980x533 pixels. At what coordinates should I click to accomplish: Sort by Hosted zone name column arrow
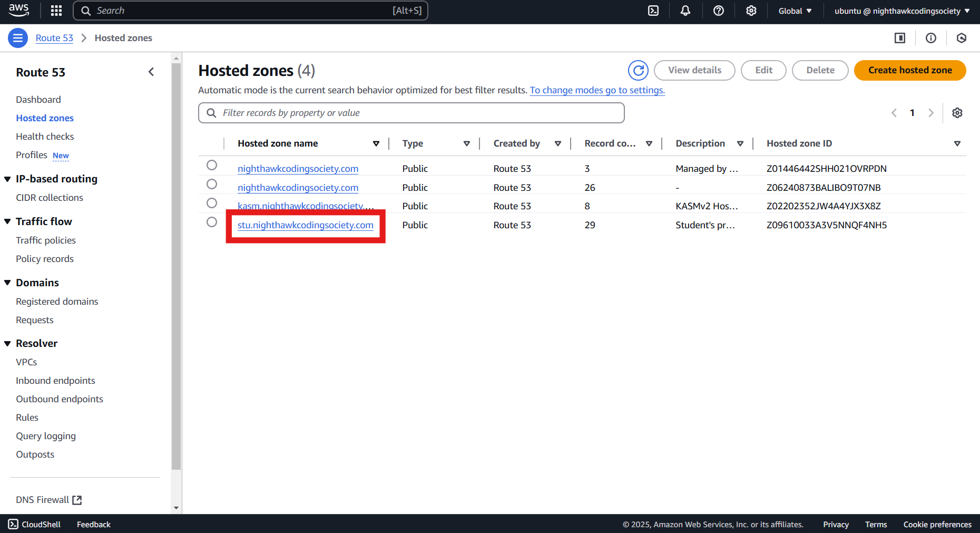click(x=376, y=143)
